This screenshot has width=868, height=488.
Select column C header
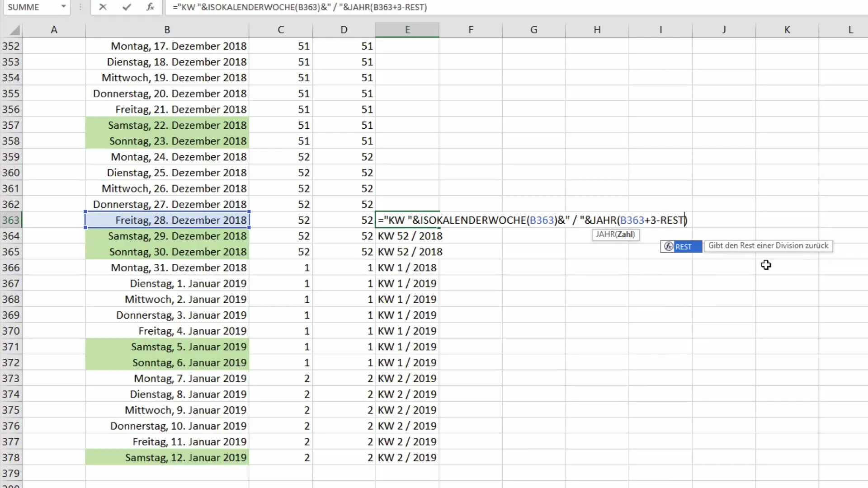(x=281, y=30)
